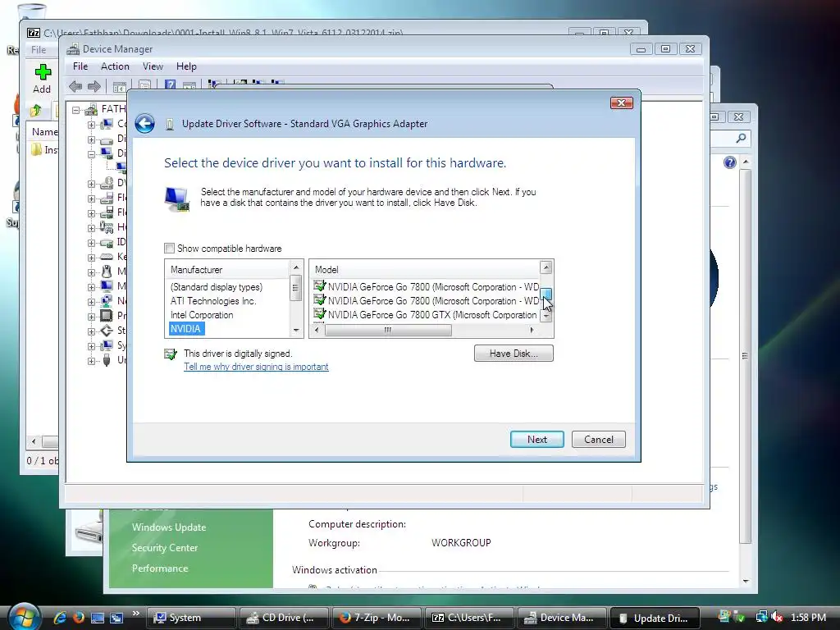Collapse the FATH root node in Device Manager
The height and width of the screenshot is (630, 840).
pos(76,111)
